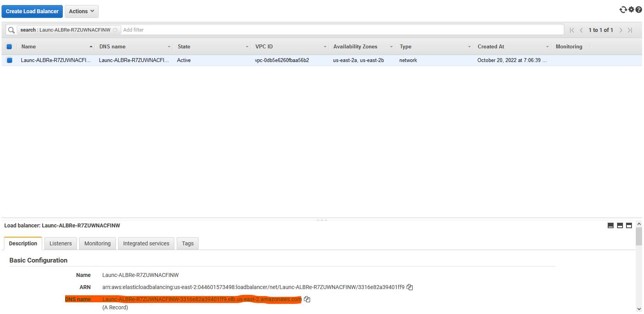Split details pane to half view
The image size is (644, 314).
click(620, 225)
